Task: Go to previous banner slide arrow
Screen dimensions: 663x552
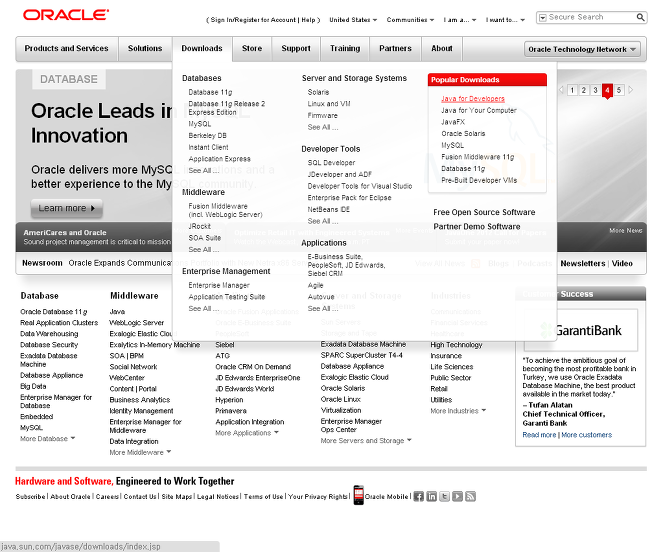Action: (x=562, y=90)
